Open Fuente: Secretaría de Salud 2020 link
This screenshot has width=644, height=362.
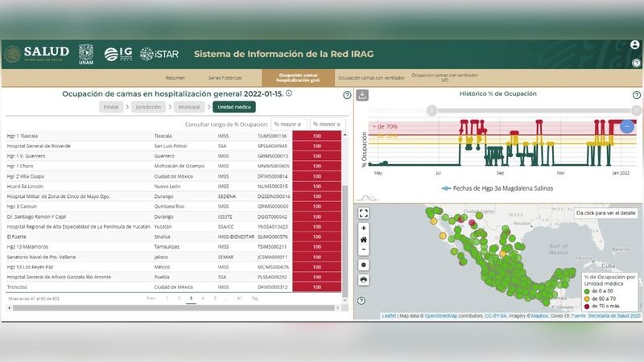pos(606,315)
